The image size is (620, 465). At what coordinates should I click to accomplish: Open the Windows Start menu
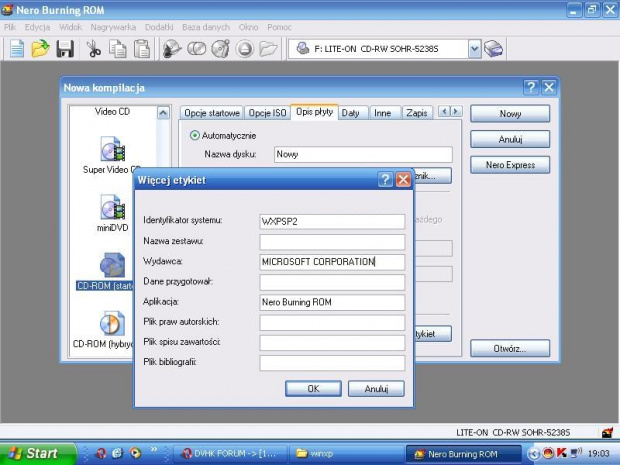tap(33, 453)
